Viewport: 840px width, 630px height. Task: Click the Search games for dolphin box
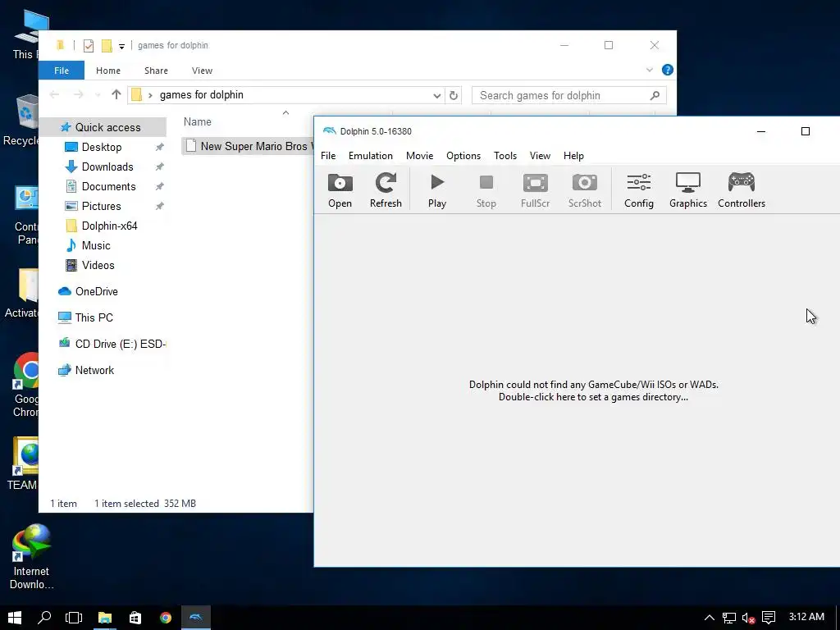click(x=569, y=95)
